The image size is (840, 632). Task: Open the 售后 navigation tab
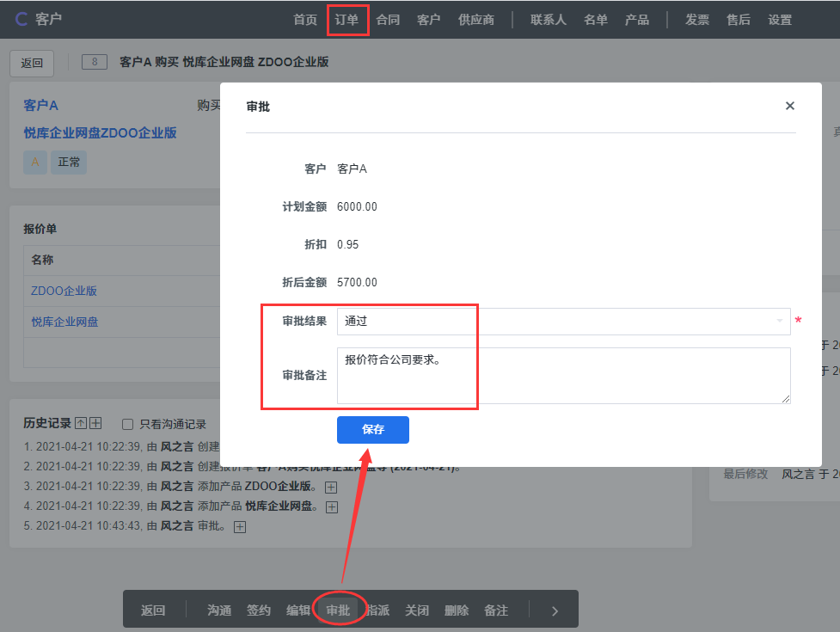pos(739,20)
